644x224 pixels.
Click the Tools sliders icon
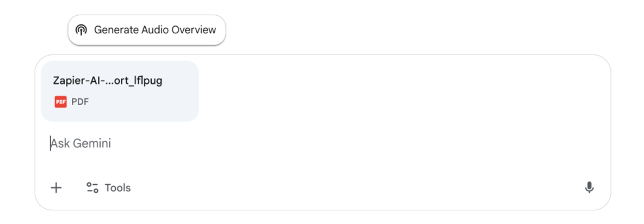tap(92, 187)
